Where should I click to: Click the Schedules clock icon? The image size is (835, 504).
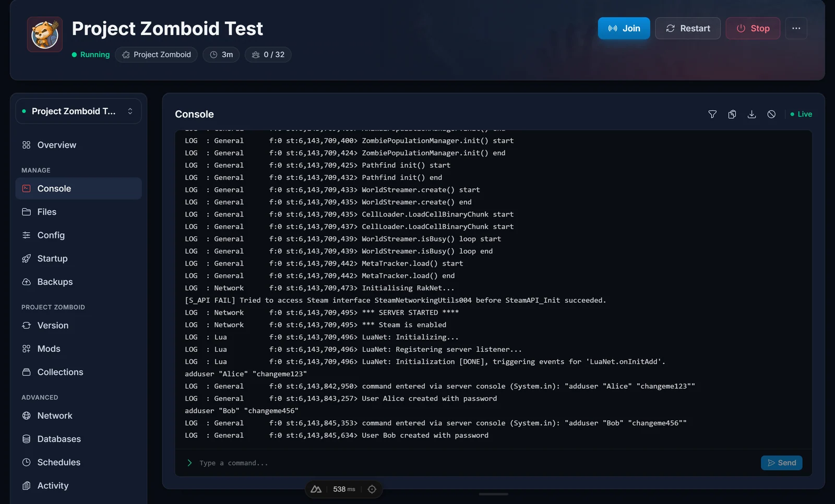(x=27, y=462)
